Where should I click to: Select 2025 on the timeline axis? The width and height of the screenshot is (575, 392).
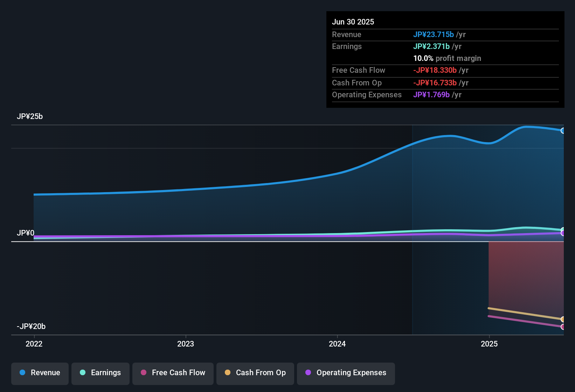tap(490, 344)
